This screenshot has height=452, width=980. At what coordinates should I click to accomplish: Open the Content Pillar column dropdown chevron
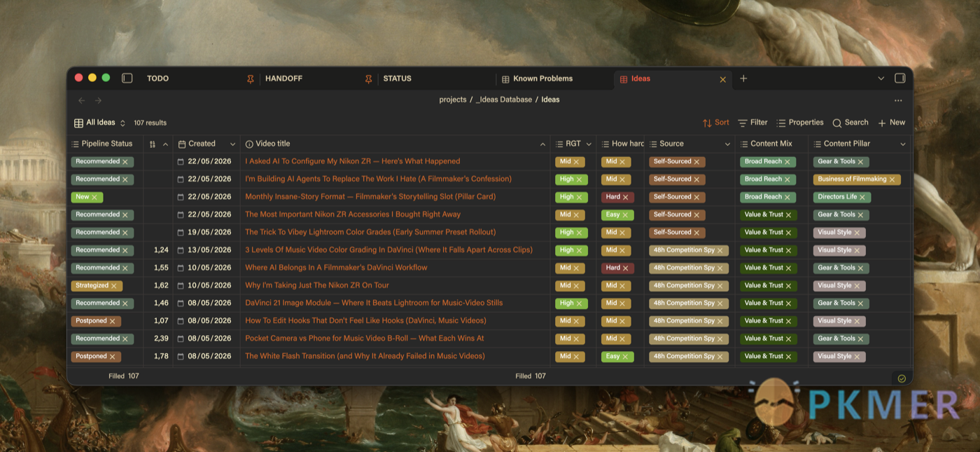(x=903, y=144)
